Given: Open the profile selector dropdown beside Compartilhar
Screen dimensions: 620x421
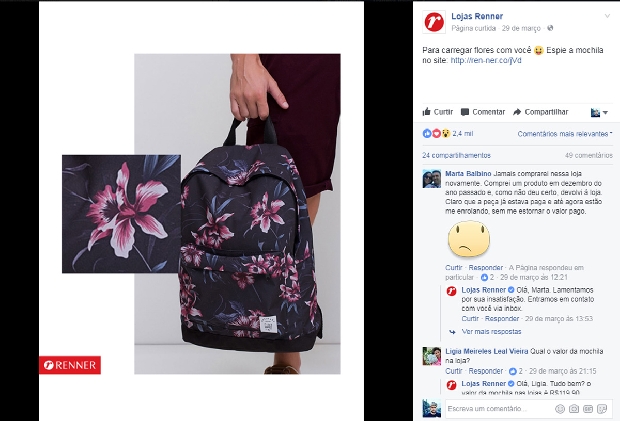Looking at the screenshot, I should (x=599, y=113).
